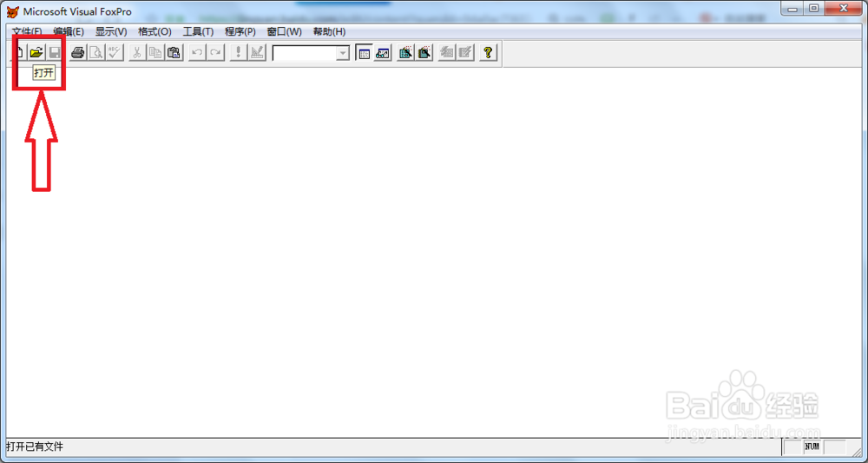Click the Copy toolbar icon
This screenshot has width=868, height=463.
155,53
